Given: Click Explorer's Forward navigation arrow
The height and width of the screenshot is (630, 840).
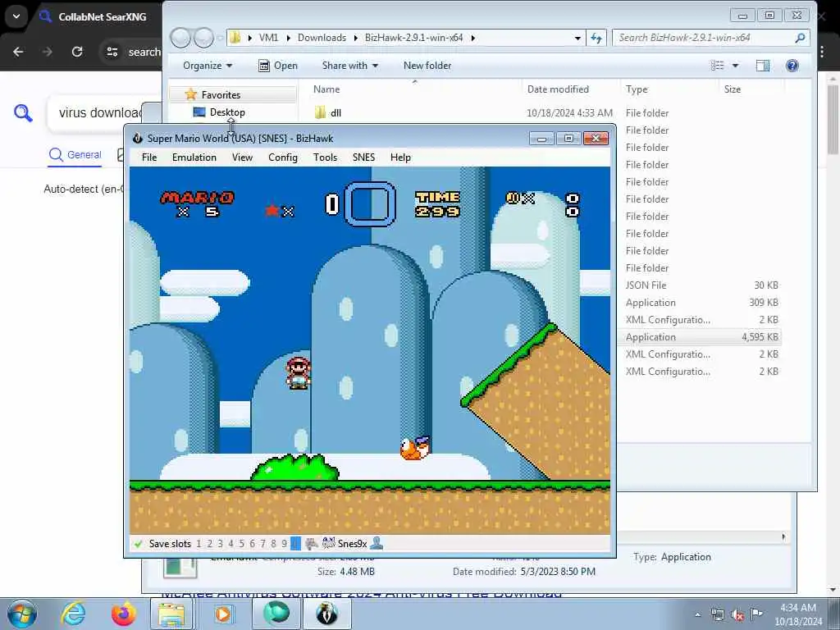Looking at the screenshot, I should click(203, 38).
